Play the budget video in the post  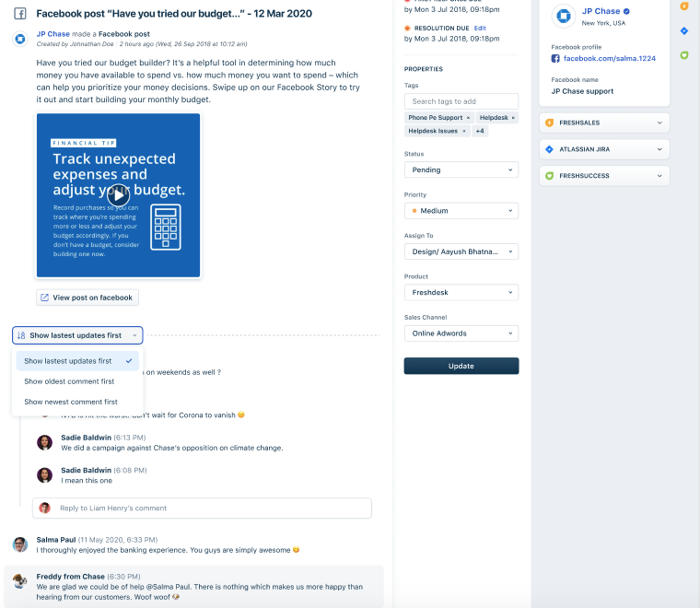[x=118, y=195]
